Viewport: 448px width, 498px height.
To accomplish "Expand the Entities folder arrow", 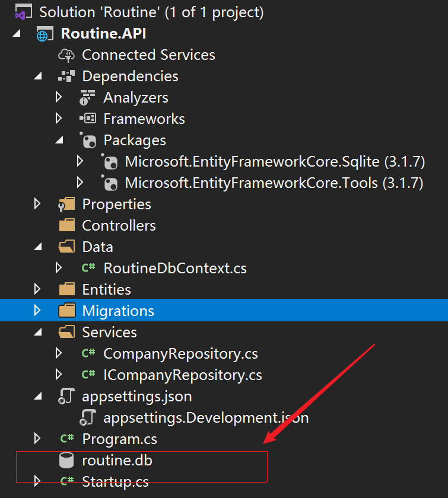I will click(38, 289).
